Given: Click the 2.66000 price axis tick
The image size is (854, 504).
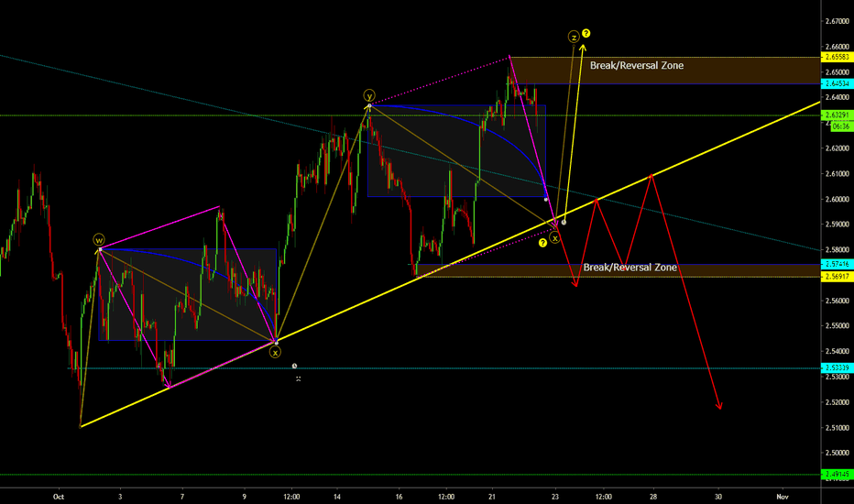Looking at the screenshot, I should 838,47.
